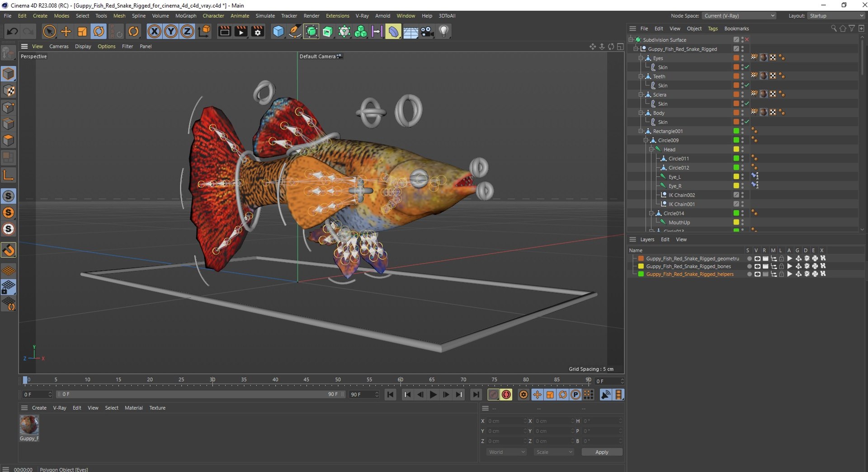868x472 pixels.
Task: Add a Light object bulb icon
Action: (444, 31)
